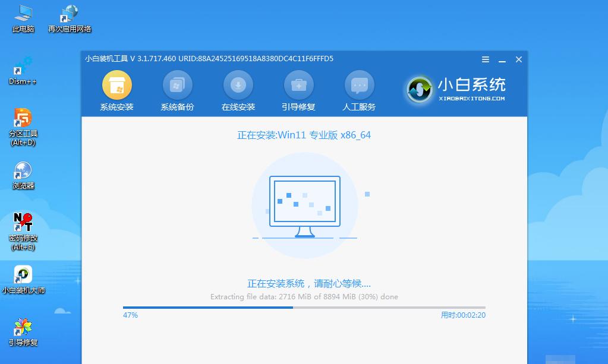This screenshot has width=608, height=364.
Task: Launch 小白装机大师 desktop shortcut
Action: point(23,280)
